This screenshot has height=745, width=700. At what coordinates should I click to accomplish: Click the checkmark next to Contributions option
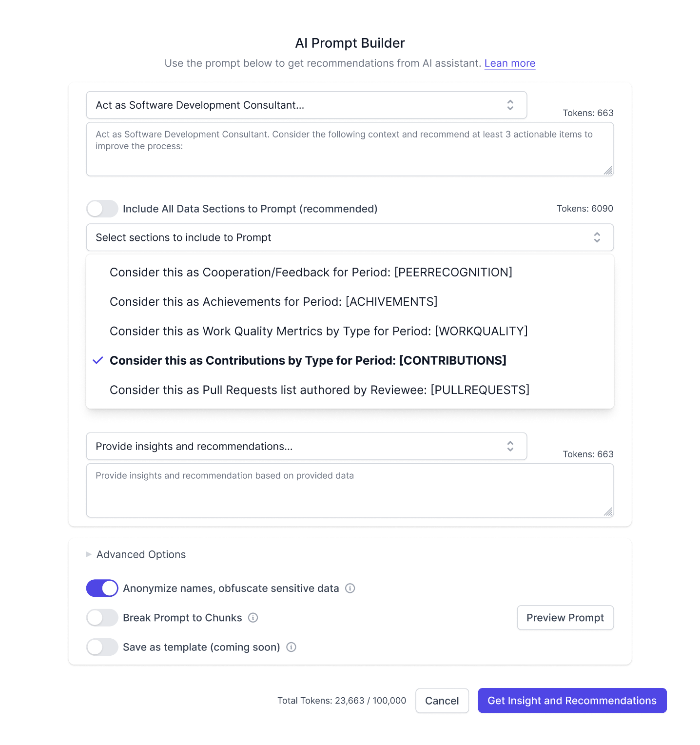pos(98,360)
